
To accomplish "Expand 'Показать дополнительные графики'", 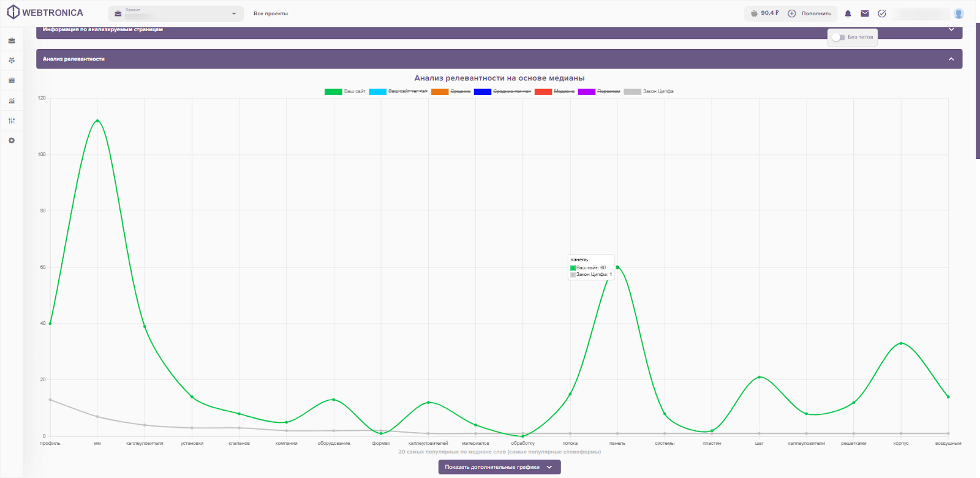I will (x=499, y=467).
